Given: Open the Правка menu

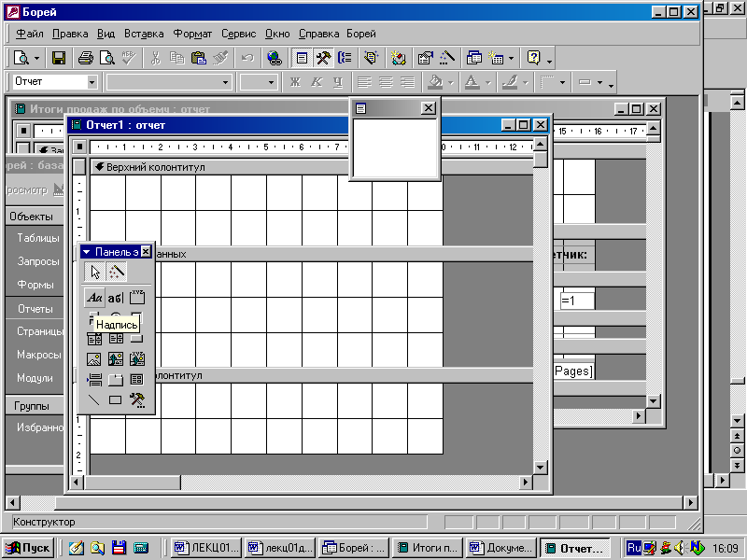Looking at the screenshot, I should click(70, 34).
